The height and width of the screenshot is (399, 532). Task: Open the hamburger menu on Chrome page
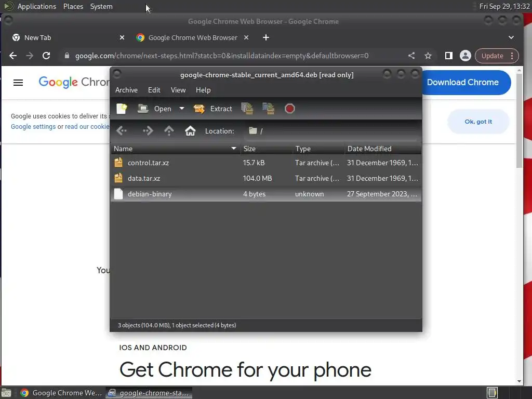[x=18, y=83]
